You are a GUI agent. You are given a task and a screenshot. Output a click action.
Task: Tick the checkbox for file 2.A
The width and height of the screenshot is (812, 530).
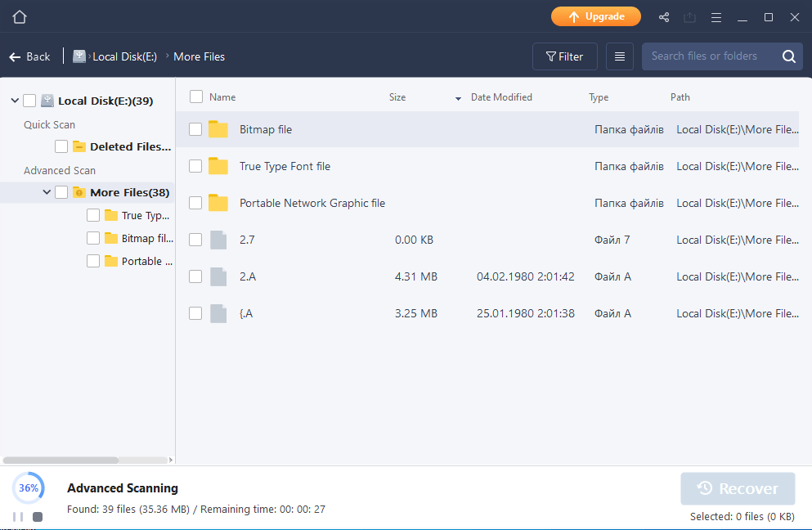coord(195,276)
